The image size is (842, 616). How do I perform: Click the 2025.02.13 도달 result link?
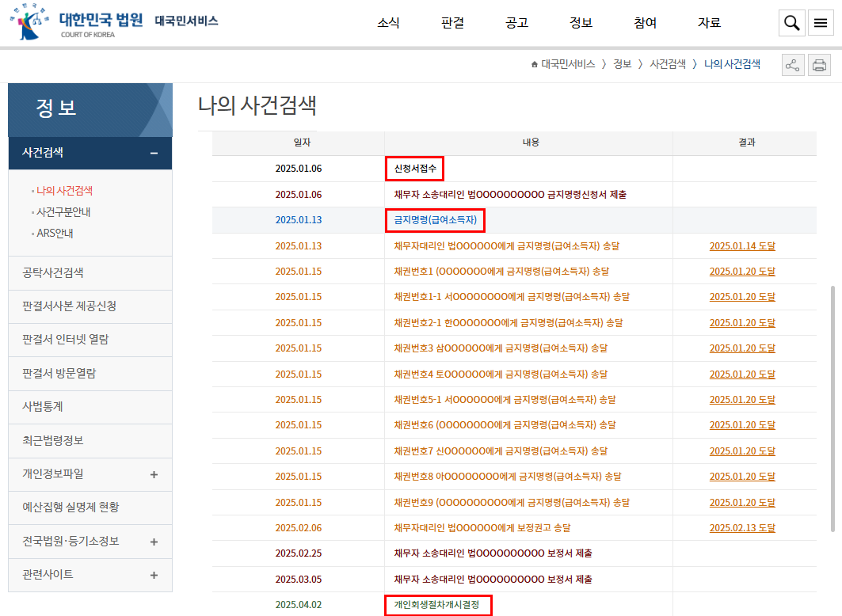(x=742, y=528)
